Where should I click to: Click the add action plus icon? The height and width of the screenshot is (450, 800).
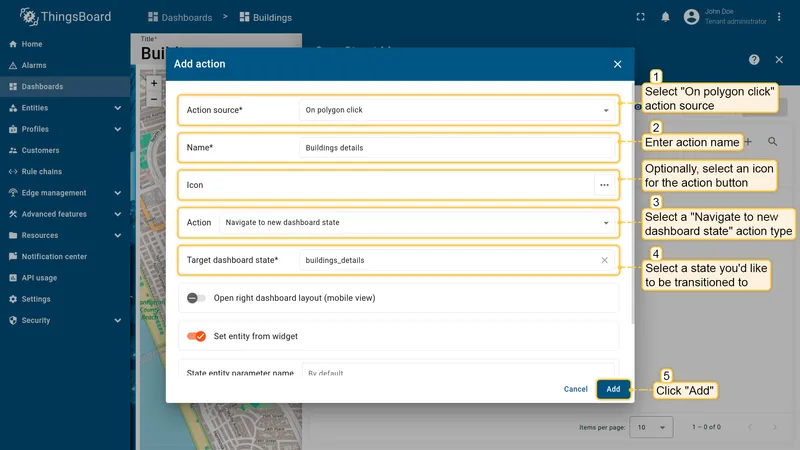tap(748, 142)
